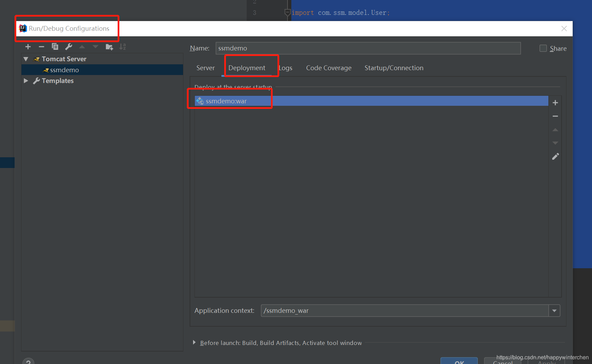Switch to the Startup/Connection tab
The height and width of the screenshot is (364, 592).
point(394,68)
